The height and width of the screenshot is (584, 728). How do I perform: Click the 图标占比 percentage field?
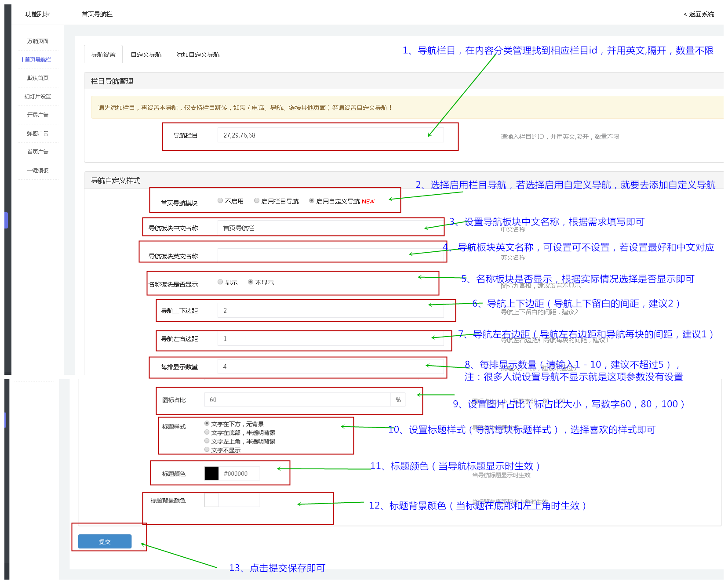[297, 400]
